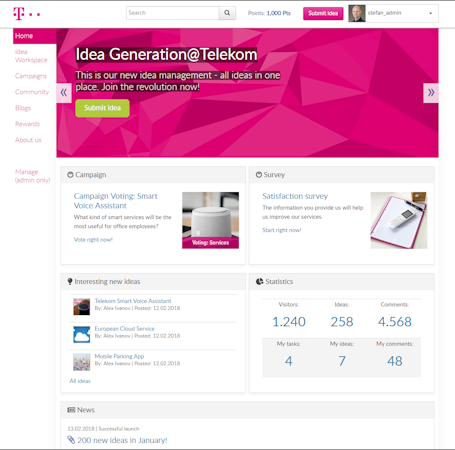Go to next banner slide arrow
455x450 pixels.
(431, 93)
